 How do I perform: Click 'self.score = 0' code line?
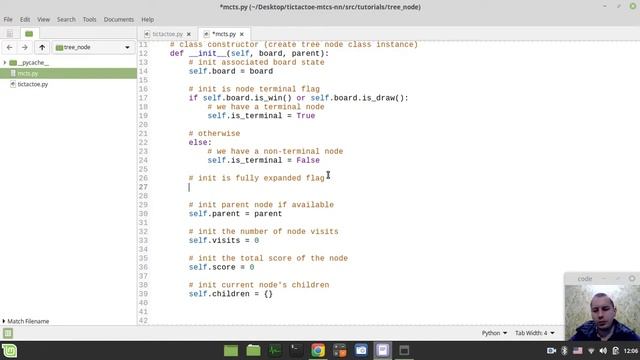tap(221, 267)
